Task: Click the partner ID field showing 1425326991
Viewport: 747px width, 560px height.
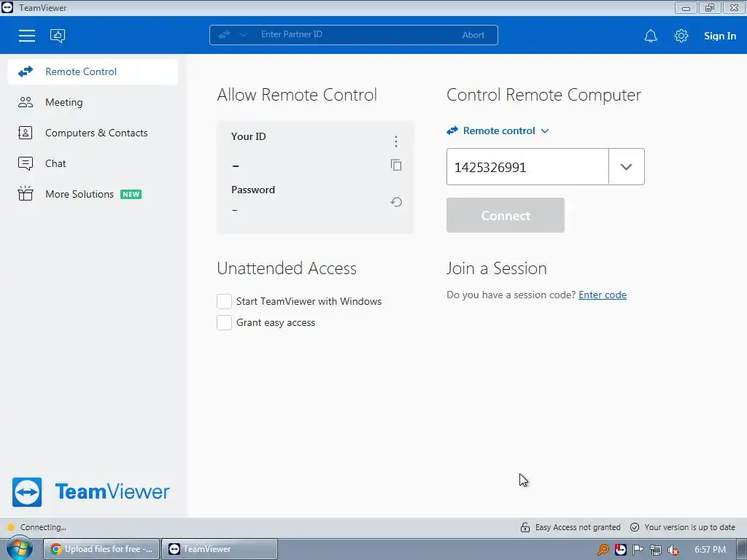Action: [x=527, y=167]
